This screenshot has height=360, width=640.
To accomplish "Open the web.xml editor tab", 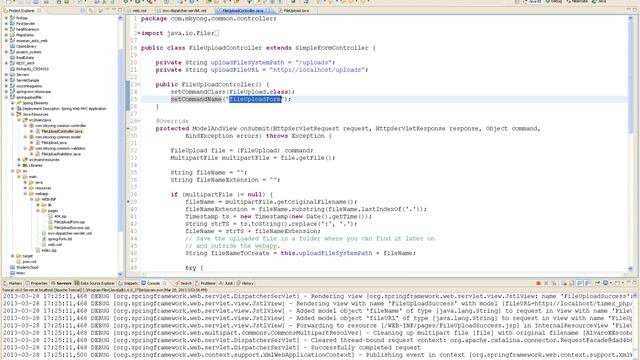I will [x=139, y=11].
